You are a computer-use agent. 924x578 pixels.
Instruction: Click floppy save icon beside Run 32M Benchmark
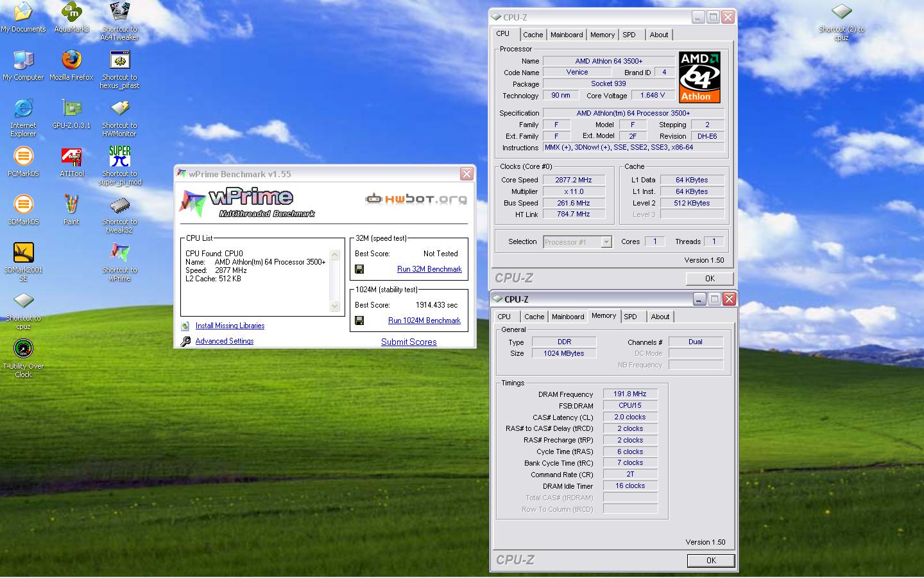[x=359, y=269]
